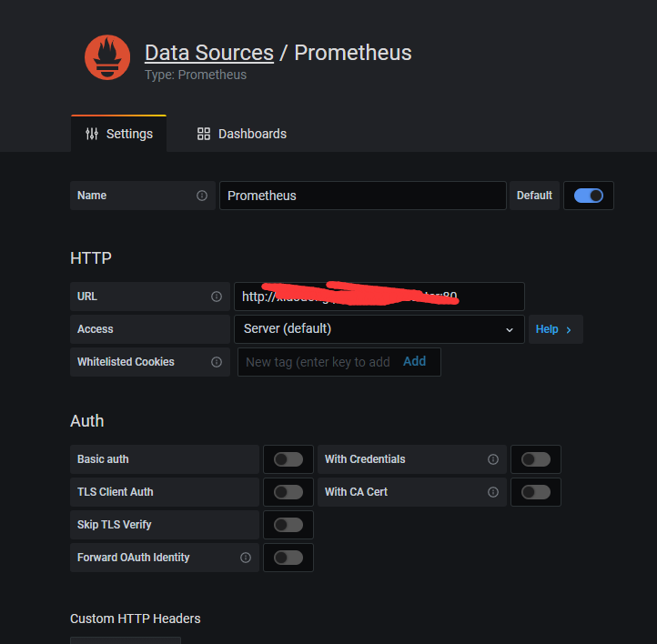Image resolution: width=657 pixels, height=644 pixels.
Task: Click the info icon beside Name
Action: click(x=202, y=196)
